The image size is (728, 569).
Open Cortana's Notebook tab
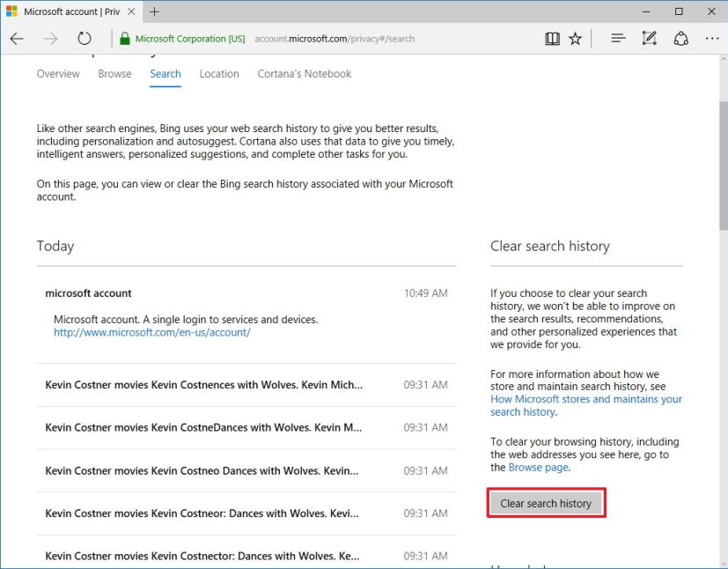pos(304,74)
